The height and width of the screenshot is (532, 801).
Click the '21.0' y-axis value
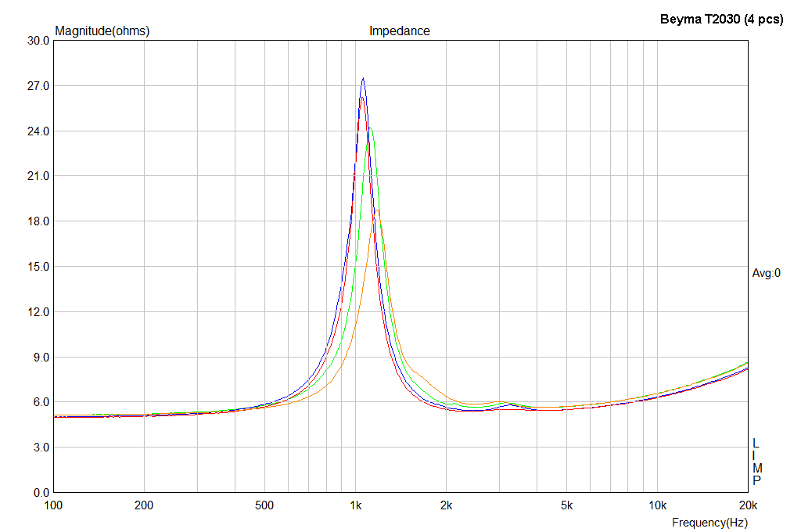[38, 176]
